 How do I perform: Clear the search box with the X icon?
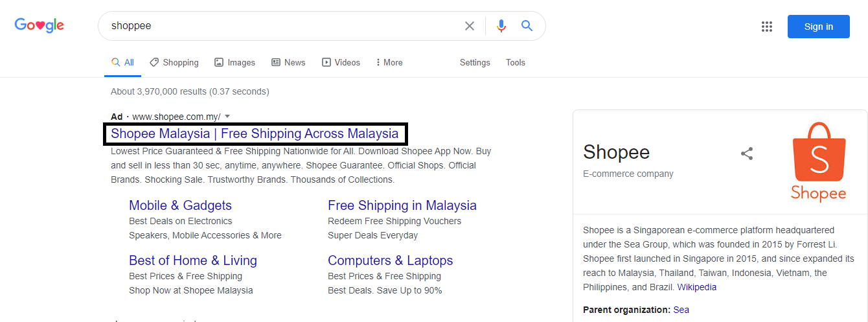tap(470, 26)
